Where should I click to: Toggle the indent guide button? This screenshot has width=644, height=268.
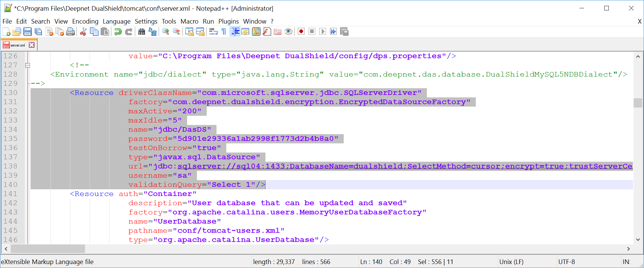(235, 32)
